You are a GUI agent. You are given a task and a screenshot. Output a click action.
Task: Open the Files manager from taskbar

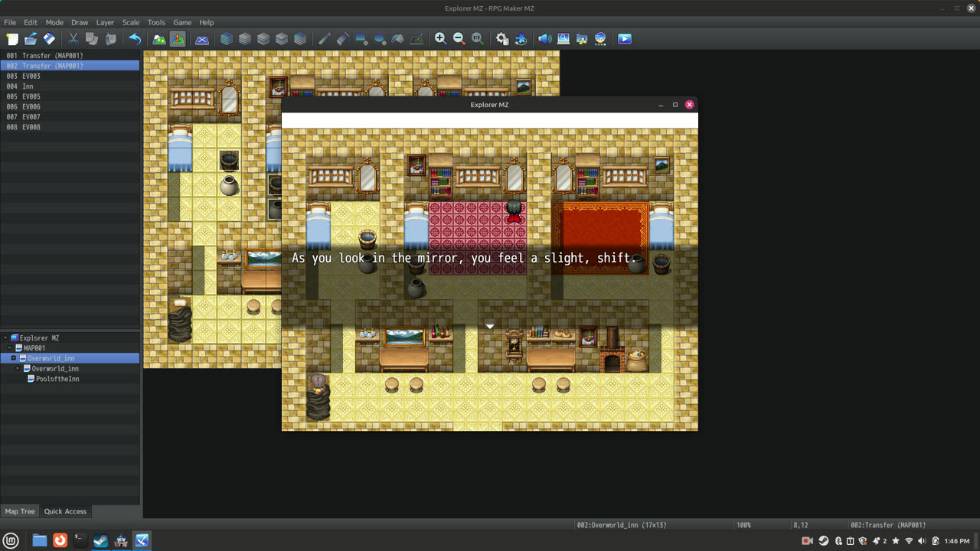(40, 540)
